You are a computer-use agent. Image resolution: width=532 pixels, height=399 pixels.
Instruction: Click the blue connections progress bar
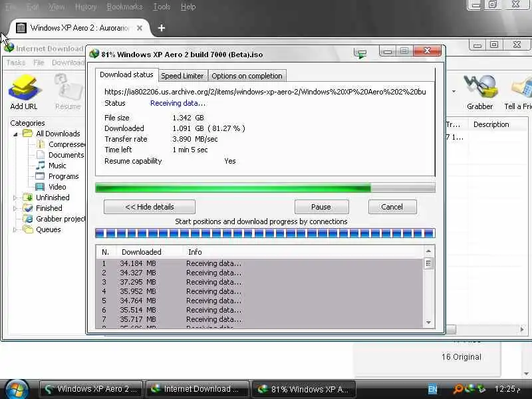[265, 233]
